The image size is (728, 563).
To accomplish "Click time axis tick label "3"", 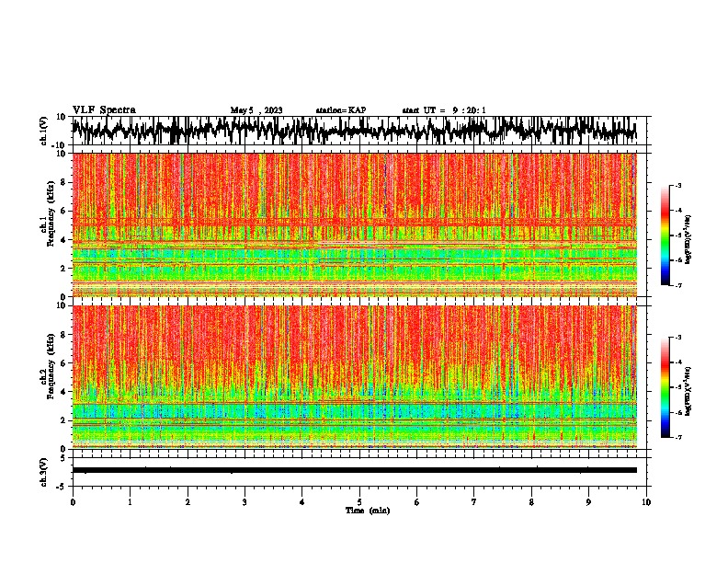I will tap(245, 502).
